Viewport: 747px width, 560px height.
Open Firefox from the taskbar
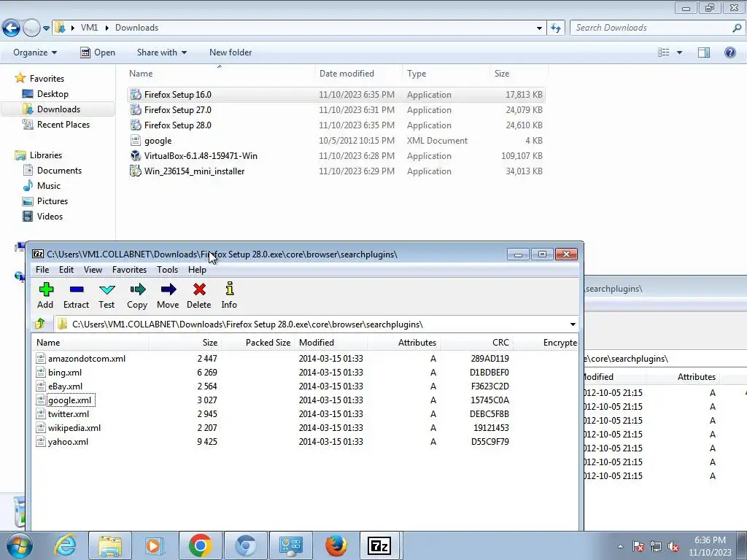[x=336, y=545]
